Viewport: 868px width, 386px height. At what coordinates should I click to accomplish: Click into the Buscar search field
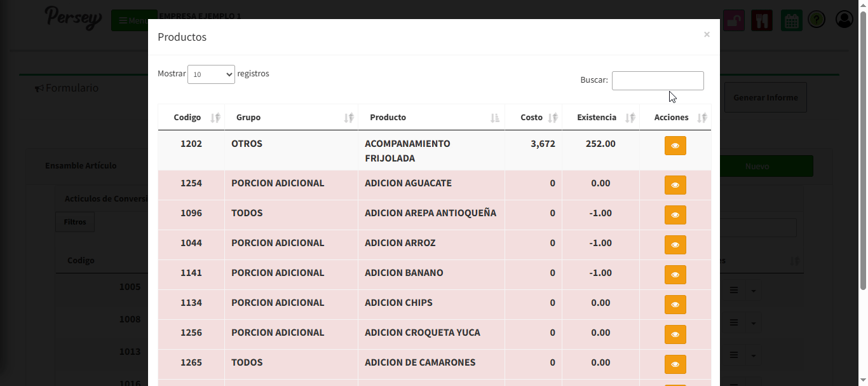[657, 81]
